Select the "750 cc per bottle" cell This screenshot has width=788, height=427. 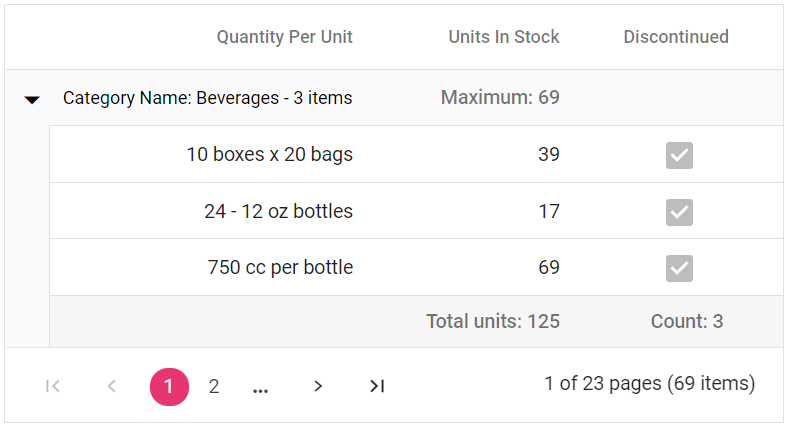280,268
